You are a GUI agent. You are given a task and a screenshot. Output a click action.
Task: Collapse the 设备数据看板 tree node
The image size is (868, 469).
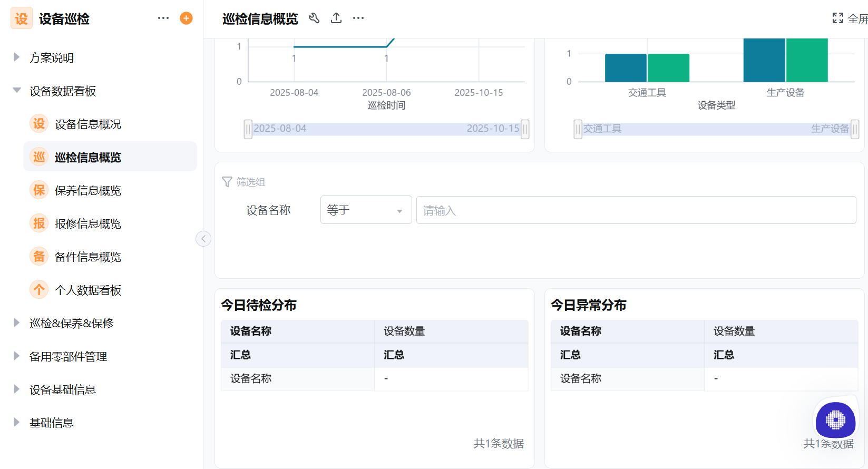click(16, 91)
